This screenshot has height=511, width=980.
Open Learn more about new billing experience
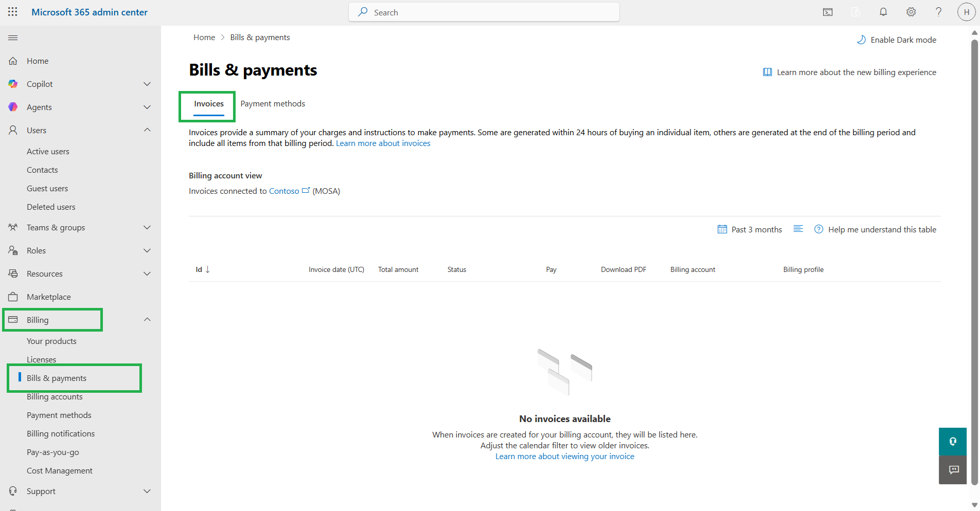[x=849, y=72]
